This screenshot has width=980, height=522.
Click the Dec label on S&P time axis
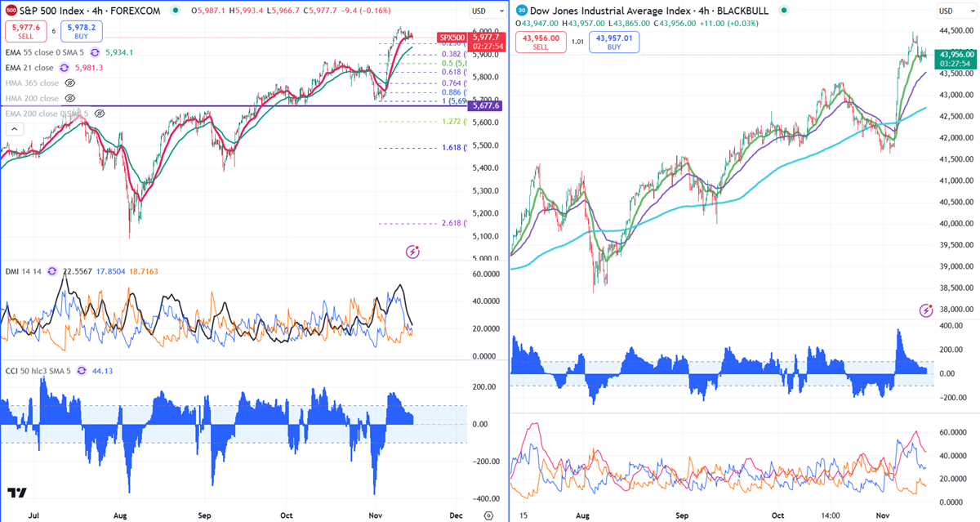click(x=456, y=515)
